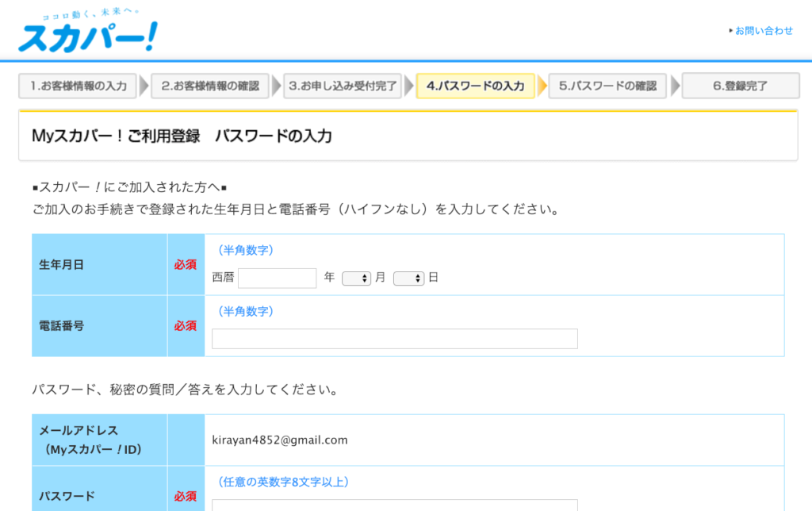Open the birth month 月 dropdown

(356, 279)
